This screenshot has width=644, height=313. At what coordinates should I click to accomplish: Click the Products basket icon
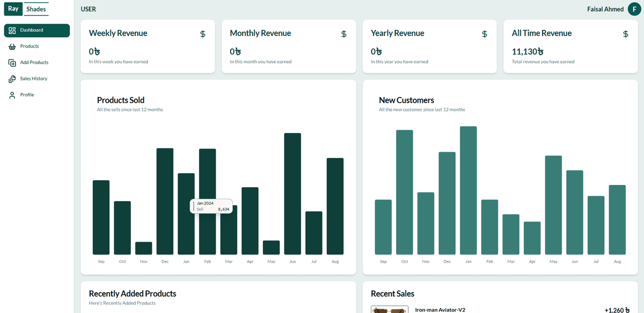[12, 47]
